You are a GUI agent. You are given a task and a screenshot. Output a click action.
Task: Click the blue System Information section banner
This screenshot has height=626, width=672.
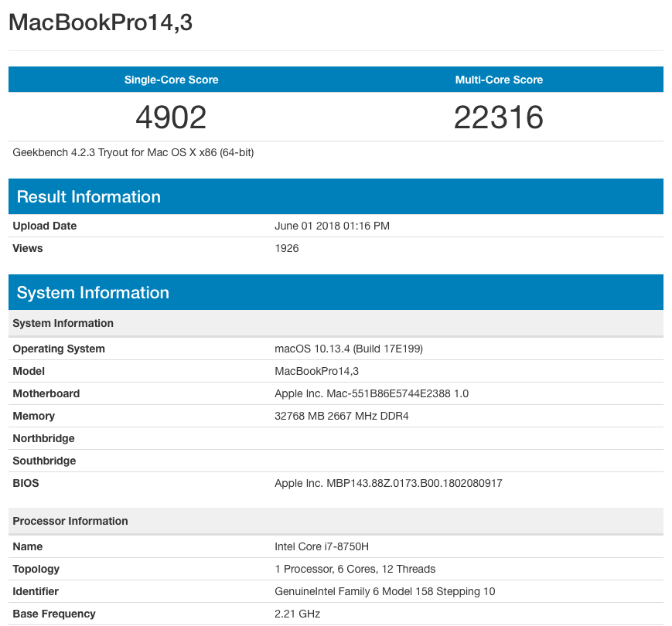[336, 292]
